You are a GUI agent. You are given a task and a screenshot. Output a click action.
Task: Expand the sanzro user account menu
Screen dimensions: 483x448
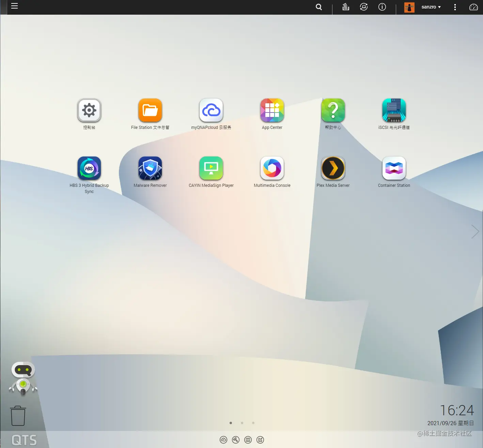431,7
